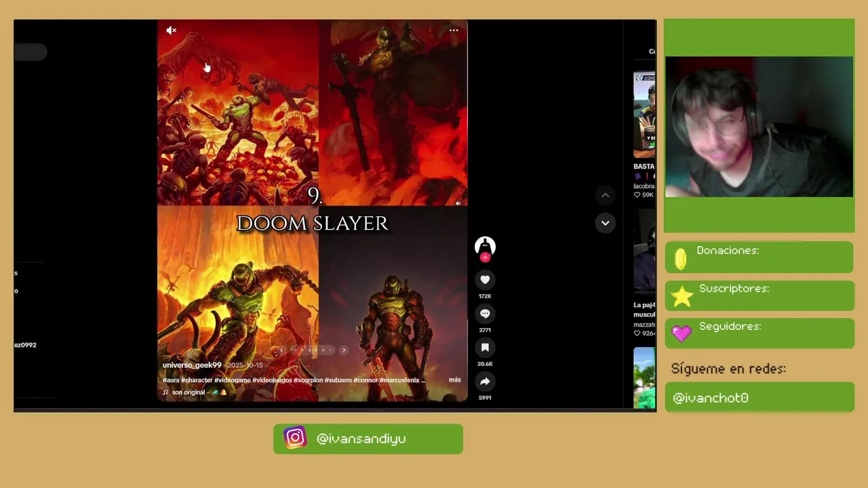The height and width of the screenshot is (488, 868).
Task: Click the 5991 share count
Action: pyautogui.click(x=485, y=398)
